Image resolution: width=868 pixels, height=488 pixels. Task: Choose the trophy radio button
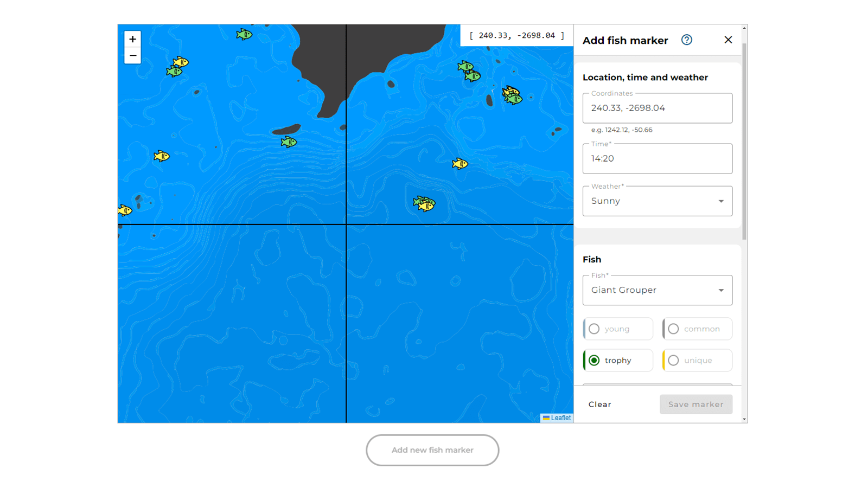coord(595,361)
